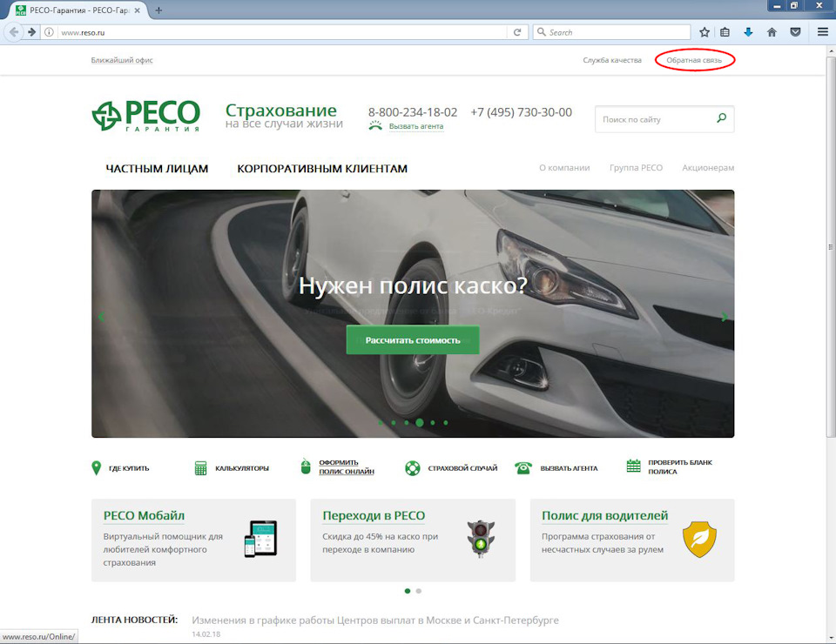Go to the browser home page icon
This screenshot has height=644, width=836.
coord(772,32)
